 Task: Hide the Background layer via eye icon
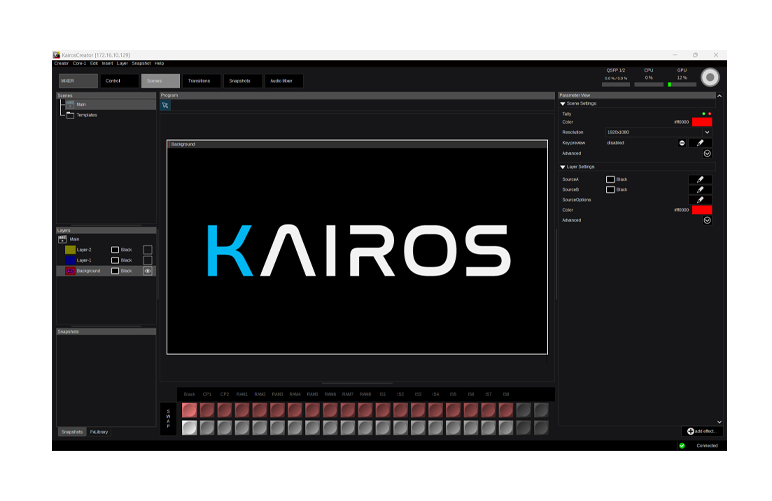click(x=148, y=271)
